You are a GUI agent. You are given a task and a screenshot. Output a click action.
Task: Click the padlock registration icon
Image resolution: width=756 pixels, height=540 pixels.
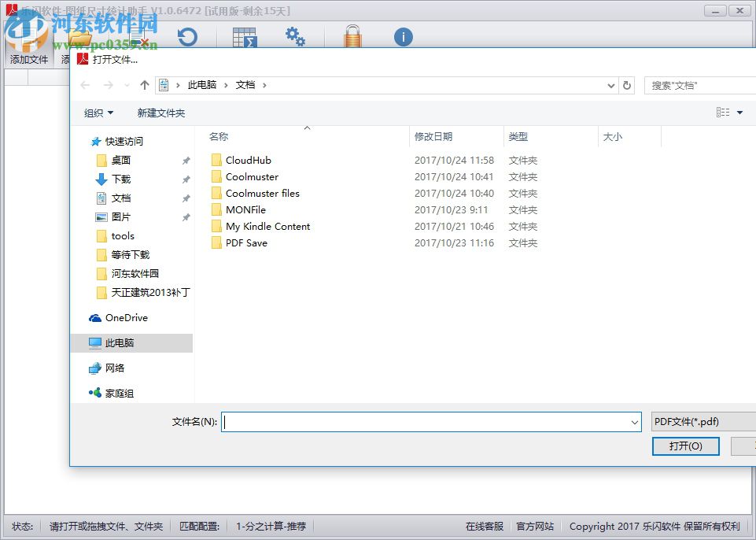click(352, 36)
